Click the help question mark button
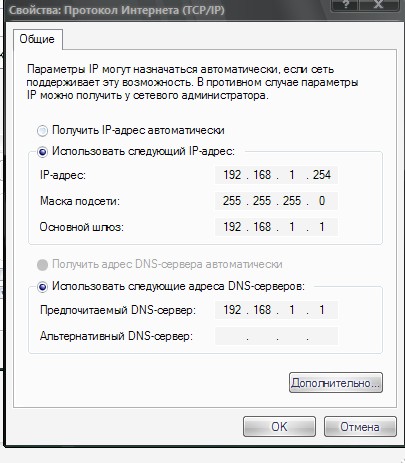The height and width of the screenshot is (463, 405). [x=346, y=5]
